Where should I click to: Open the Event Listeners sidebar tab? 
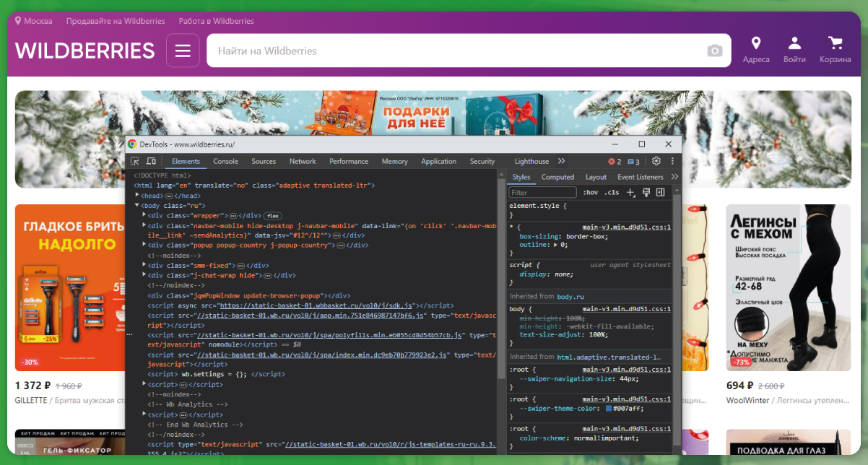pyautogui.click(x=640, y=177)
